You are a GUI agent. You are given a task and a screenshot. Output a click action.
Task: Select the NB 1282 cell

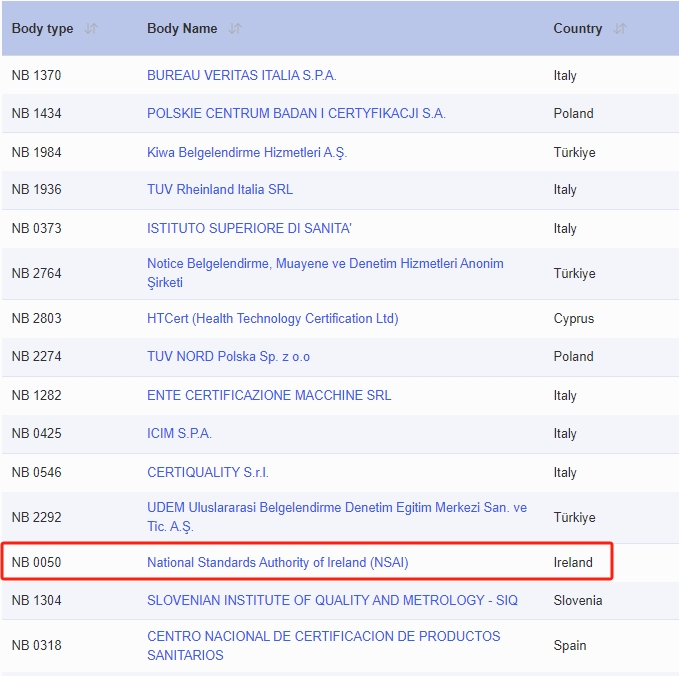(x=36, y=395)
